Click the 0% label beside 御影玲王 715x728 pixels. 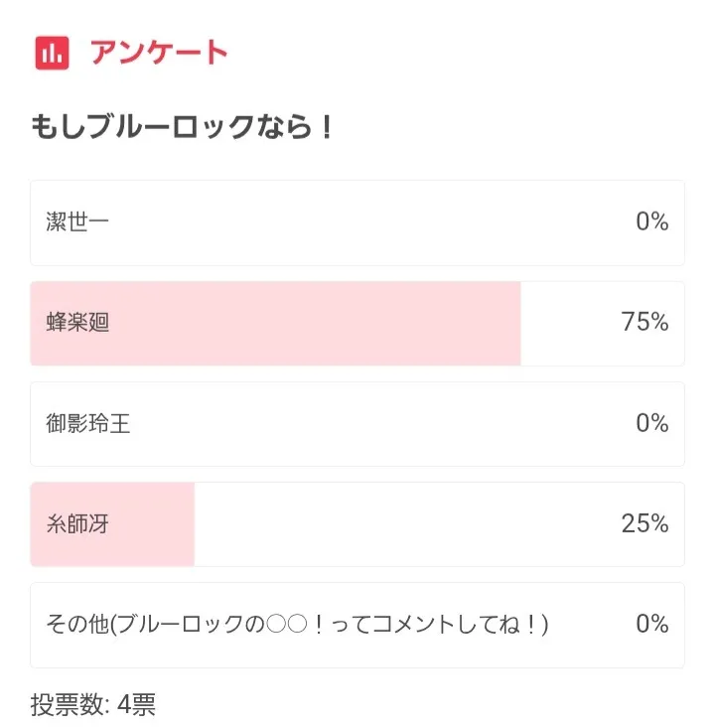(651, 424)
